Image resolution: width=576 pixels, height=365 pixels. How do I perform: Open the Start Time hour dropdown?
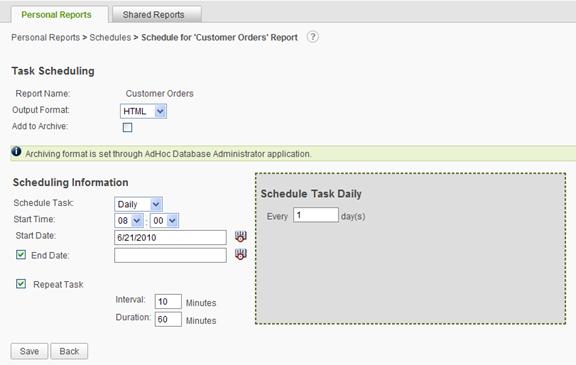[x=129, y=221]
